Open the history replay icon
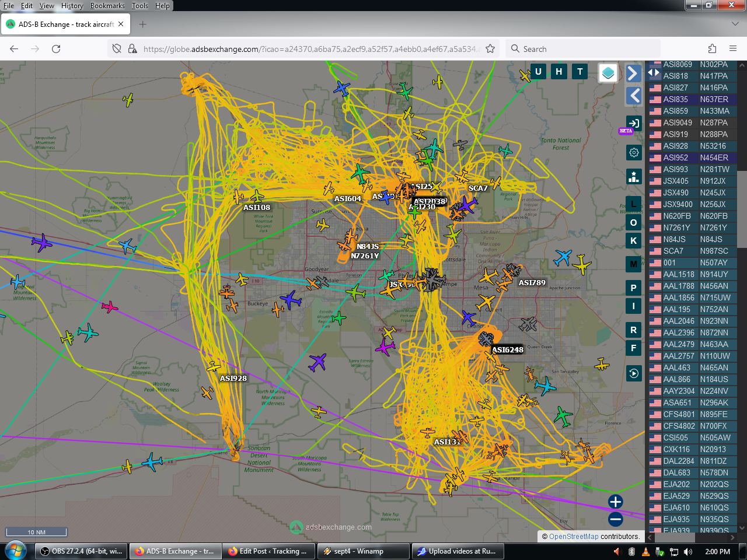Image resolution: width=747 pixels, height=560 pixels. [634, 373]
